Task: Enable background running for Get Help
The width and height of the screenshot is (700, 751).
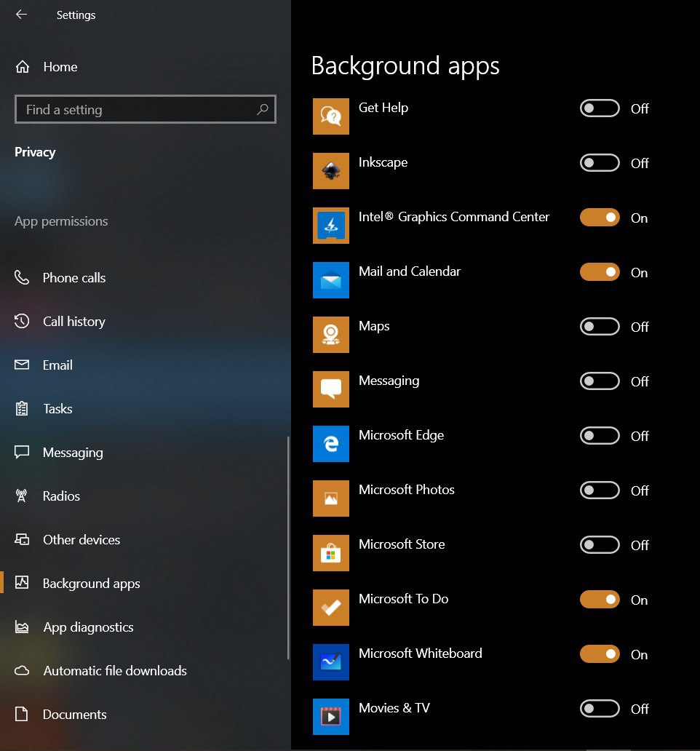Action: (600, 108)
